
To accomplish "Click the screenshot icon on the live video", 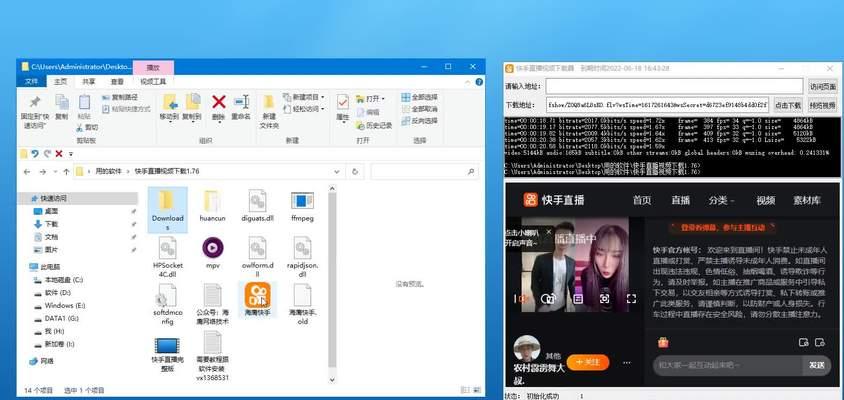I will (x=604, y=299).
